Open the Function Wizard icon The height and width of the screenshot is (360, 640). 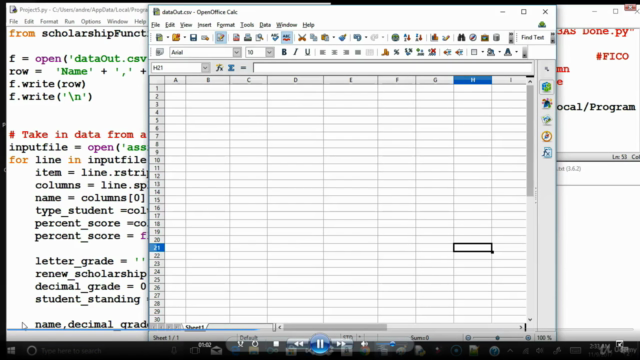(x=220, y=68)
